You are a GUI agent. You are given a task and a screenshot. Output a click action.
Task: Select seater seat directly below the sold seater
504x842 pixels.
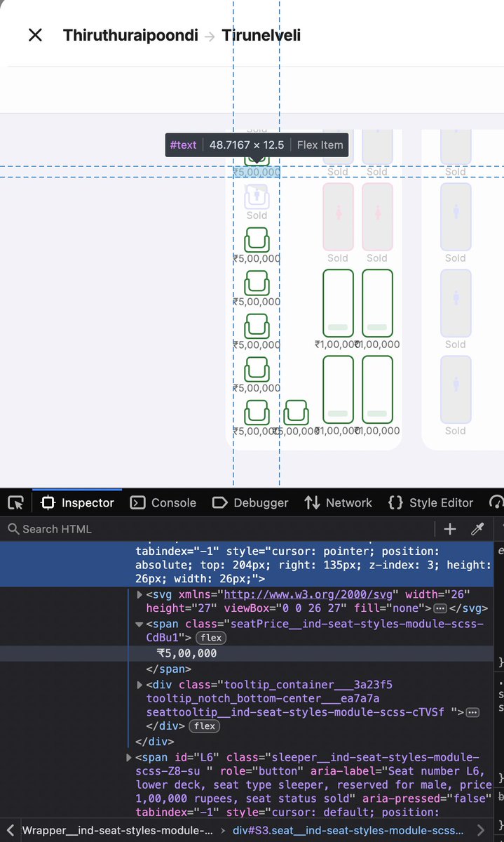[257, 240]
